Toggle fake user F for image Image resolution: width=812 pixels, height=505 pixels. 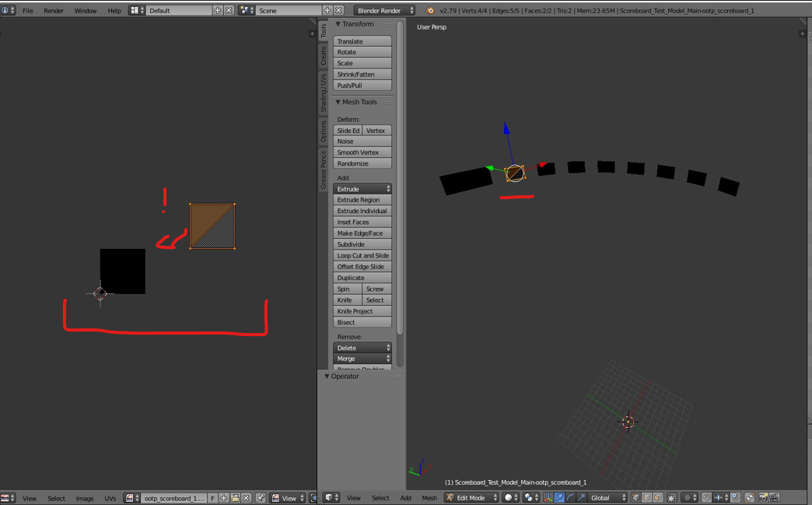[x=212, y=498]
